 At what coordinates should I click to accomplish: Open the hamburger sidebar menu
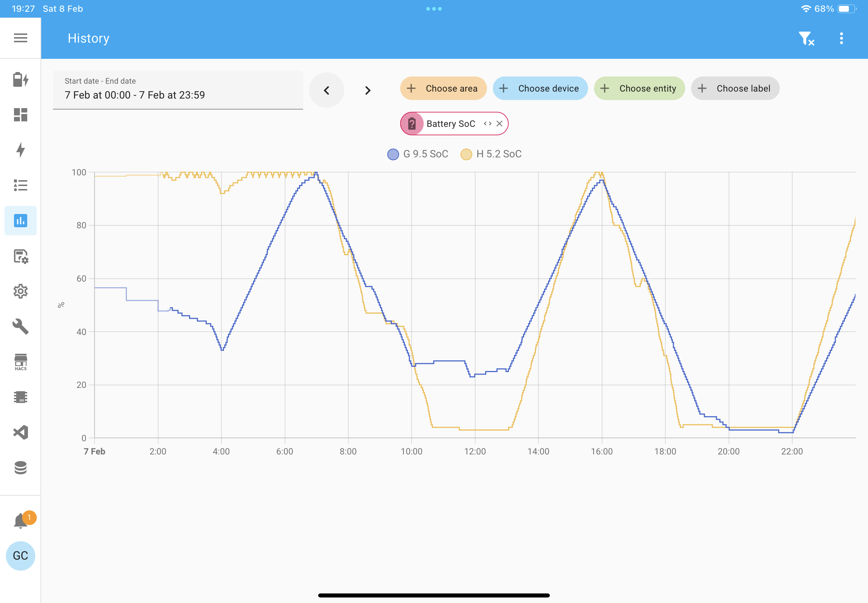point(20,38)
